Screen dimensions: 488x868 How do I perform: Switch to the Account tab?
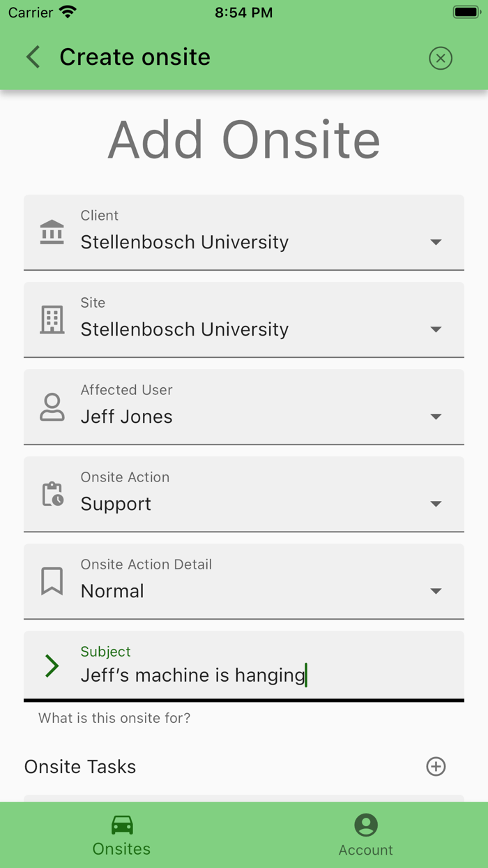(366, 835)
